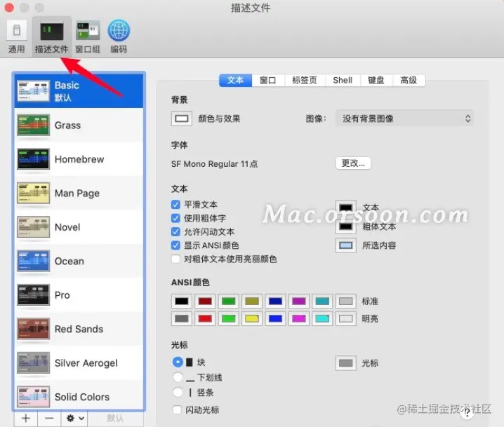
Task: Click standard ANSI purple magenta swatch
Action: tap(299, 301)
